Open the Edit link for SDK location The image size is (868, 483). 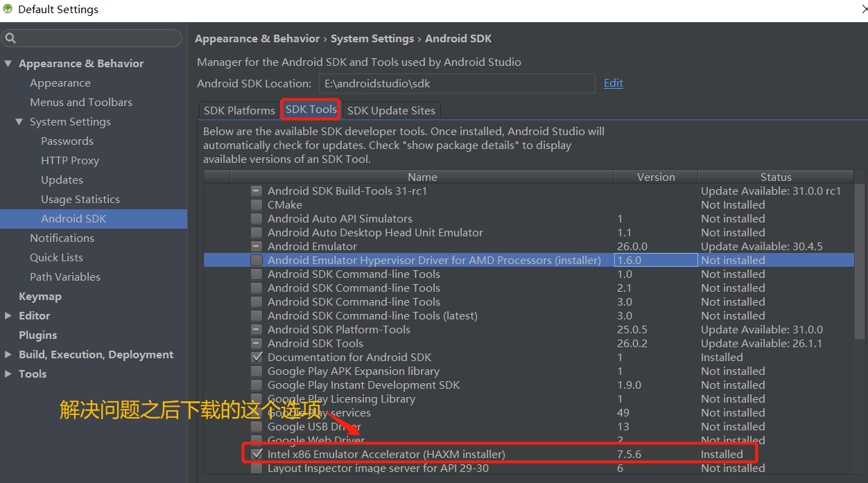coord(613,82)
